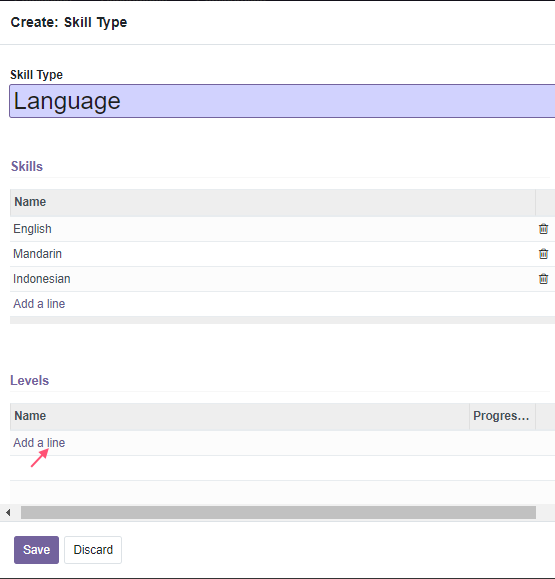Click the Levels section heading
The image size is (555, 579).
tap(30, 381)
